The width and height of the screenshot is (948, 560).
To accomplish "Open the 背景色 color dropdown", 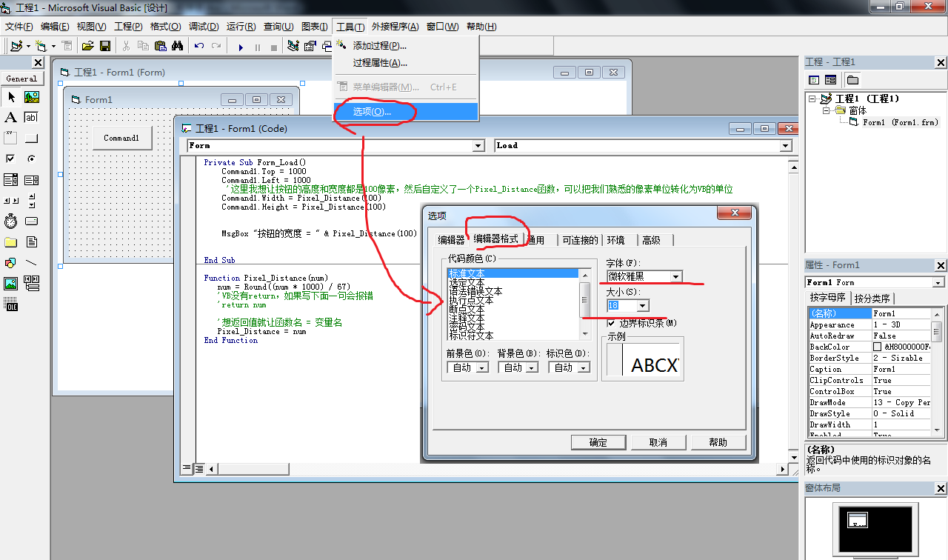I will [533, 367].
